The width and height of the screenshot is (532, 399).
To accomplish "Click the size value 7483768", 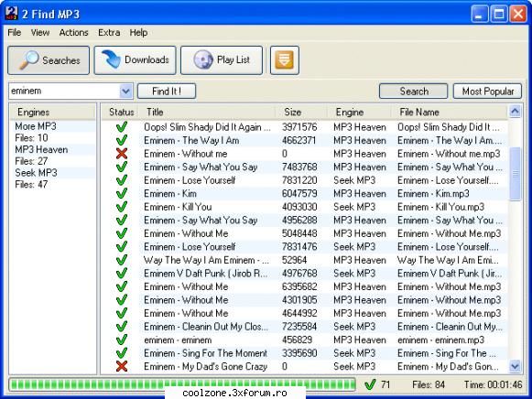I will [299, 167].
